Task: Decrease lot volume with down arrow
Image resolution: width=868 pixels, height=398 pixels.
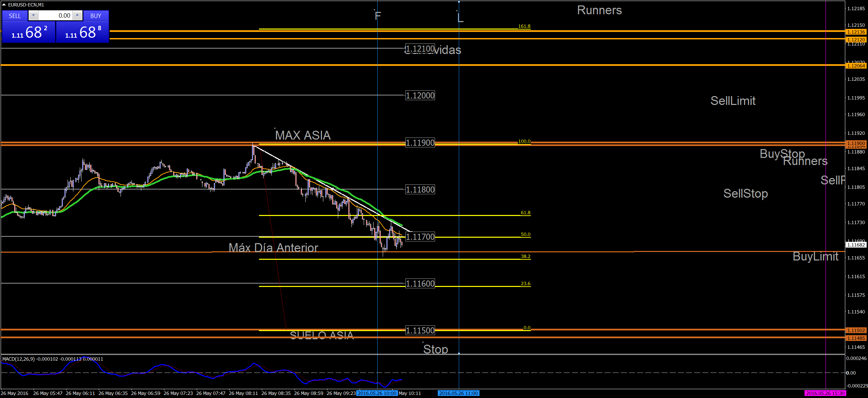Action: 33,15
